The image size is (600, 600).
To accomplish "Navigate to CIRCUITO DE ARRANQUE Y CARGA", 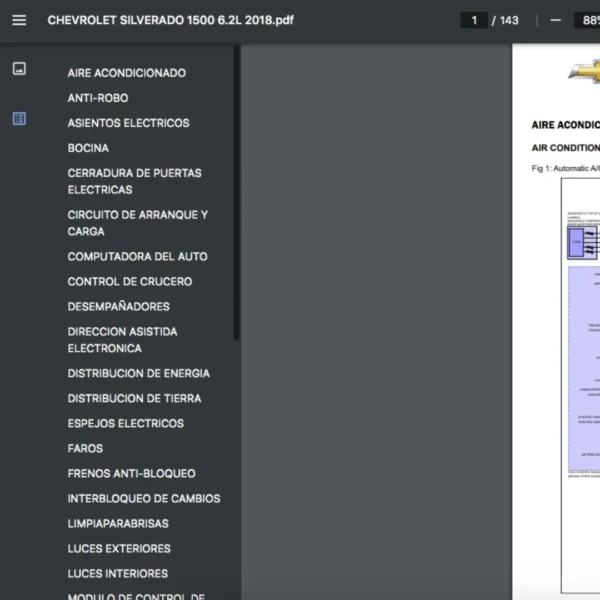I will (x=137, y=223).
